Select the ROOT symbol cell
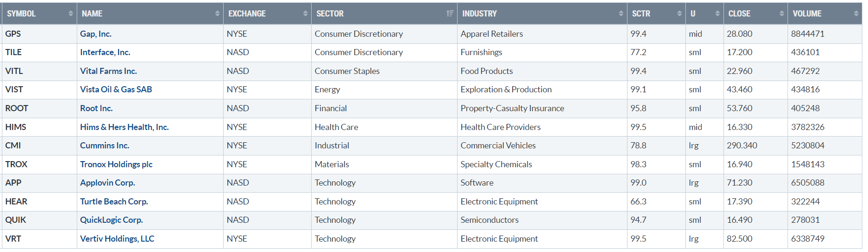Viewport: 868px width, 252px height. pyautogui.click(x=17, y=108)
